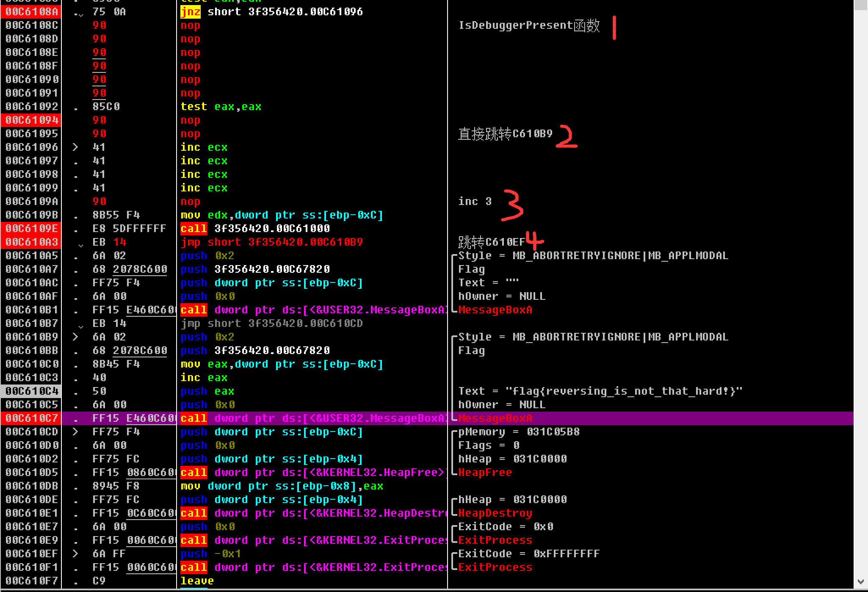Viewport: 868px width, 592px height.
Task: Click jump-target marker at row 00C610B9
Action: click(x=75, y=337)
